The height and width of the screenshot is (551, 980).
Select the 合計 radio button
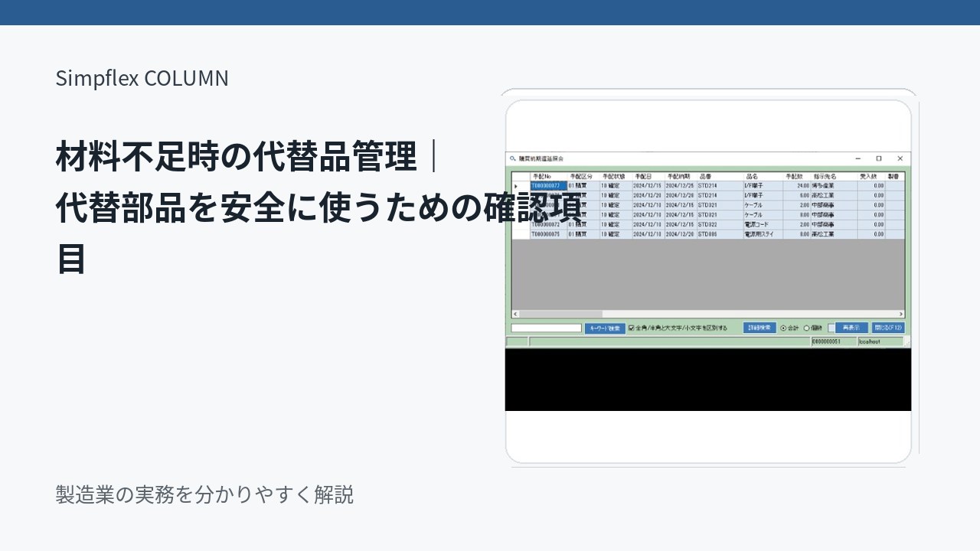pyautogui.click(x=783, y=328)
